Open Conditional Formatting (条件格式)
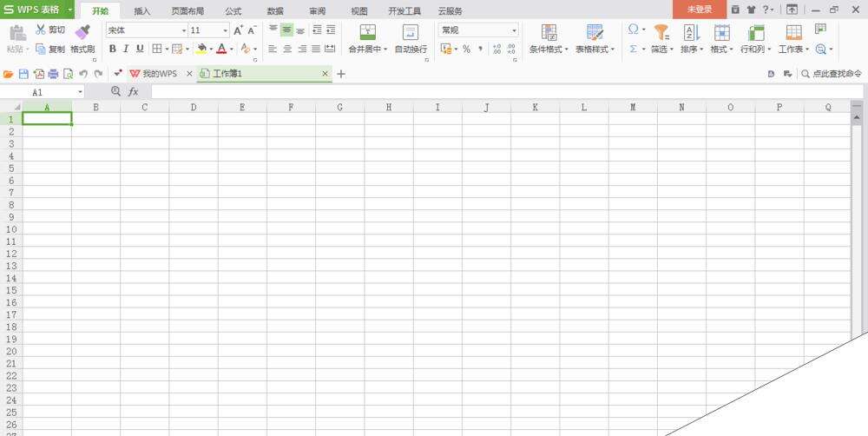This screenshot has width=868, height=436. [549, 39]
